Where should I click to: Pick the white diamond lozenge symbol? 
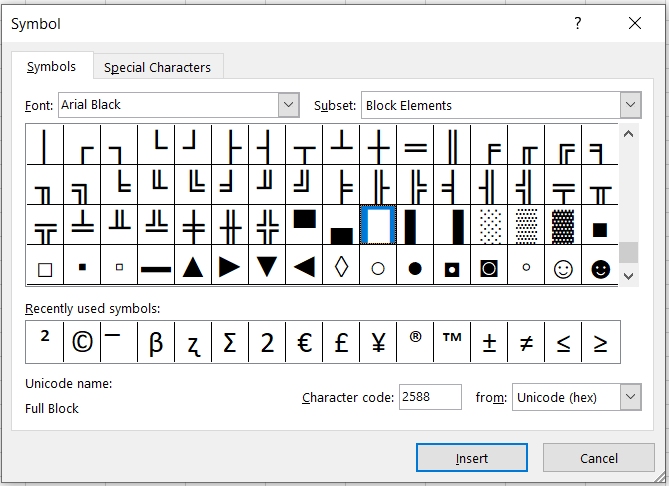[x=341, y=267]
